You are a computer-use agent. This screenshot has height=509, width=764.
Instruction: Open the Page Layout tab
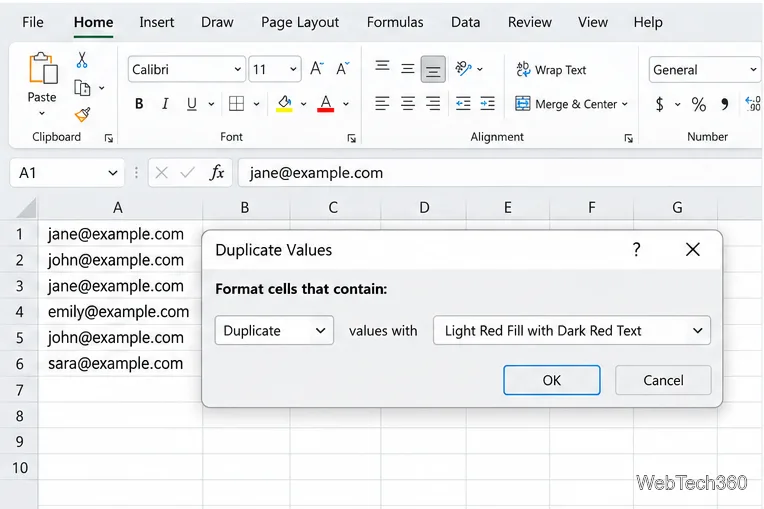tap(300, 22)
